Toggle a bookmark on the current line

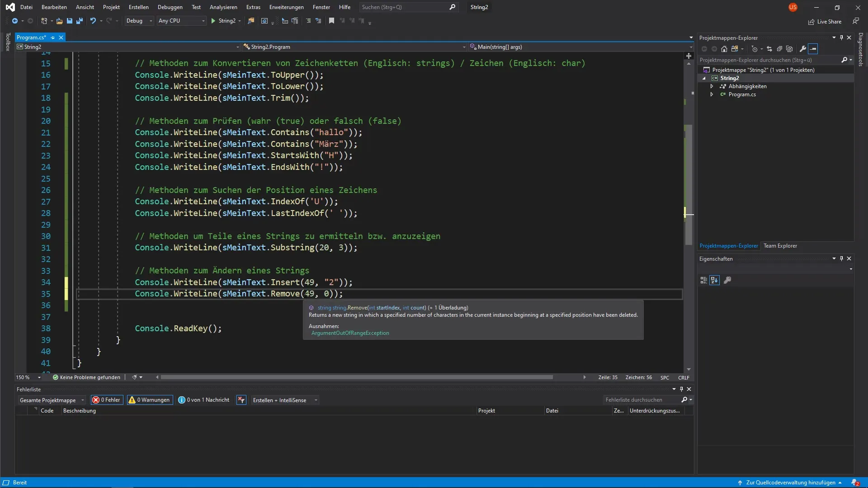point(331,21)
